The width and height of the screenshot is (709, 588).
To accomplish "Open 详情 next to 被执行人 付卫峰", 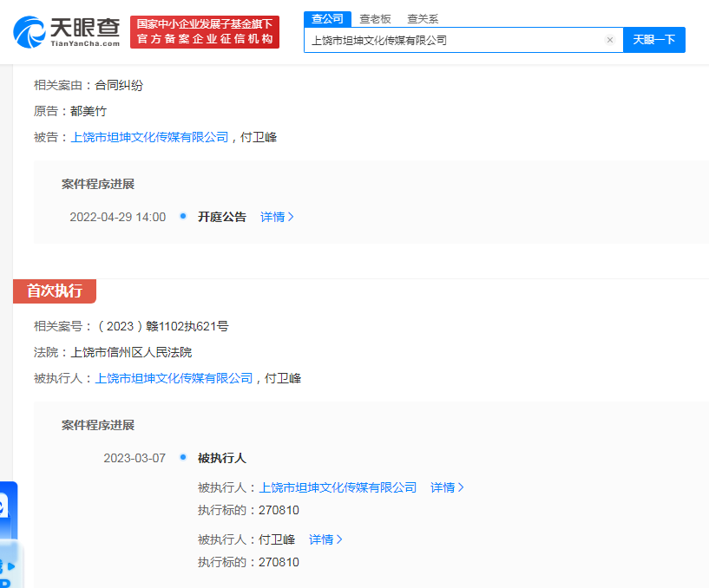I will click(325, 539).
